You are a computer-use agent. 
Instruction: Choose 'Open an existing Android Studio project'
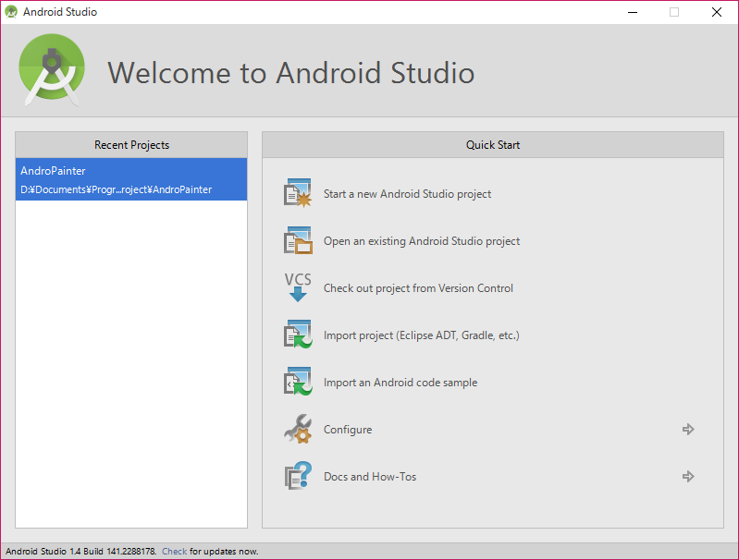click(422, 241)
